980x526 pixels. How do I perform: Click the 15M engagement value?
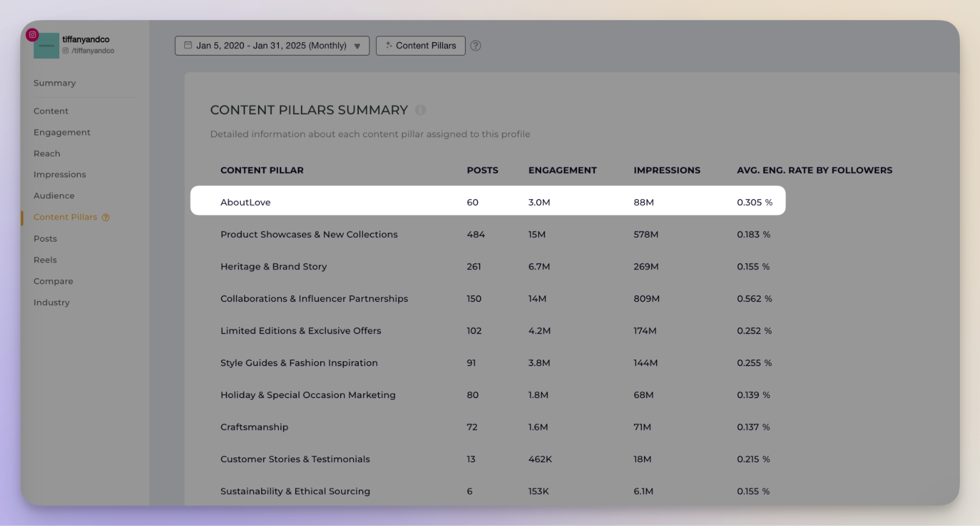537,234
